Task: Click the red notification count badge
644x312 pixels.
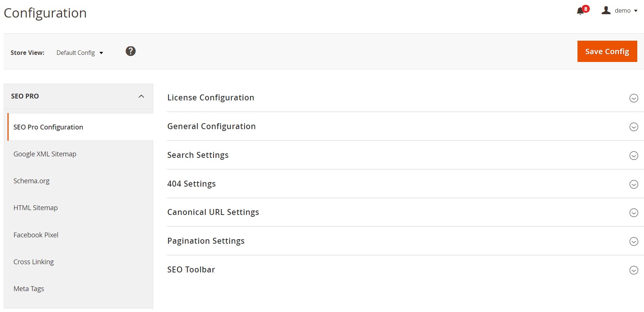Action: (x=586, y=9)
